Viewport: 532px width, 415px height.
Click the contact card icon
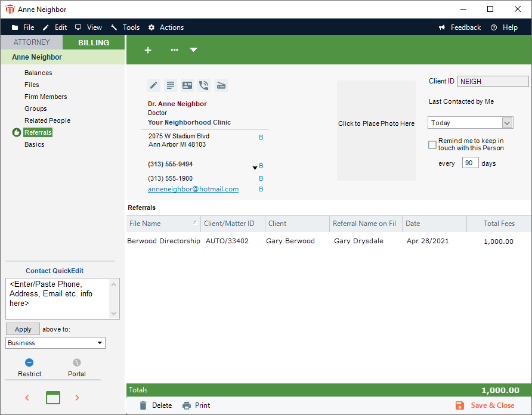point(187,85)
